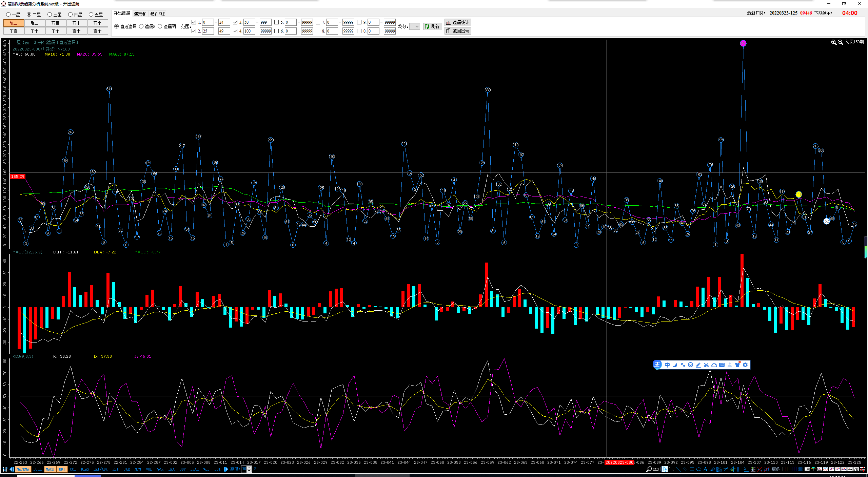Toggle the yellow crosshair cursor icon
The height and width of the screenshot is (477, 868).
pos(788,469)
